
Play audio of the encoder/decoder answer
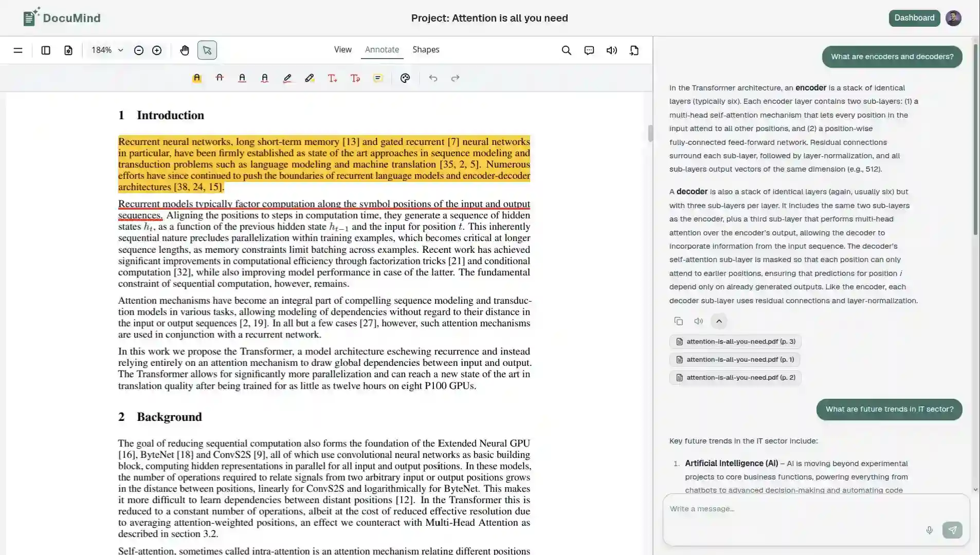pos(698,321)
